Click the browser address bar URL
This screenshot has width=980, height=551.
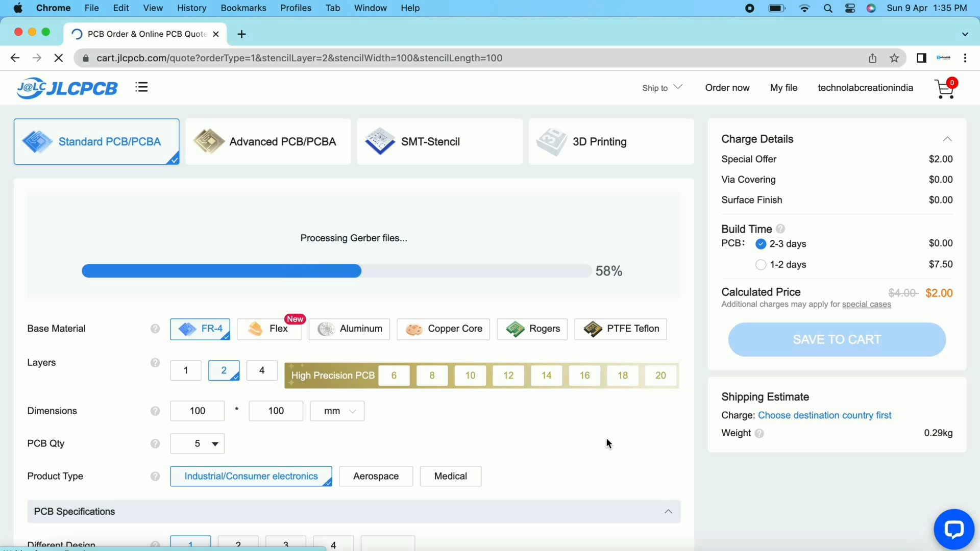[300, 58]
